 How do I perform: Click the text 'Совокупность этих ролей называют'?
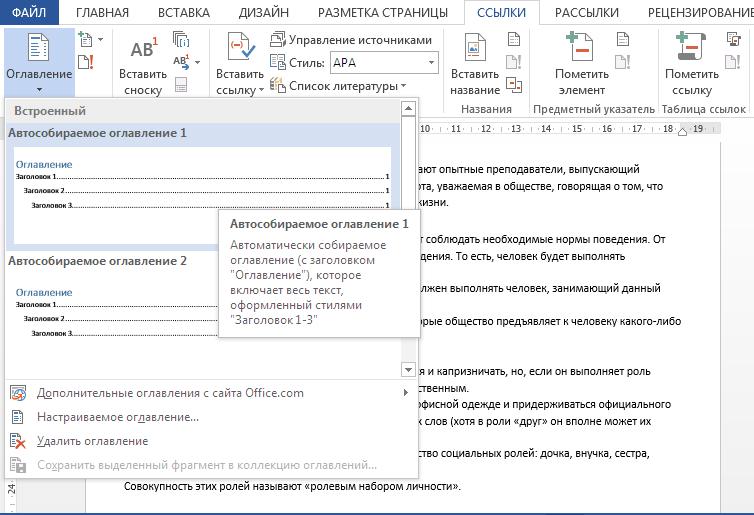(x=213, y=486)
